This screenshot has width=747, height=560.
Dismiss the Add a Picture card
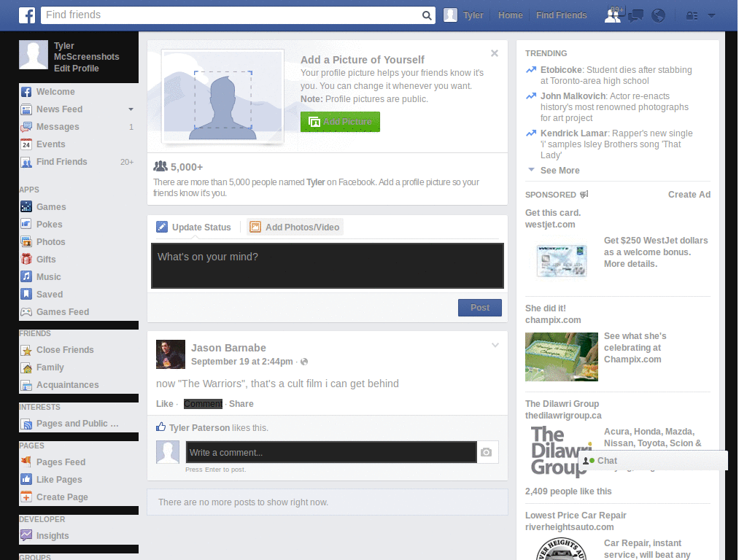pos(495,53)
